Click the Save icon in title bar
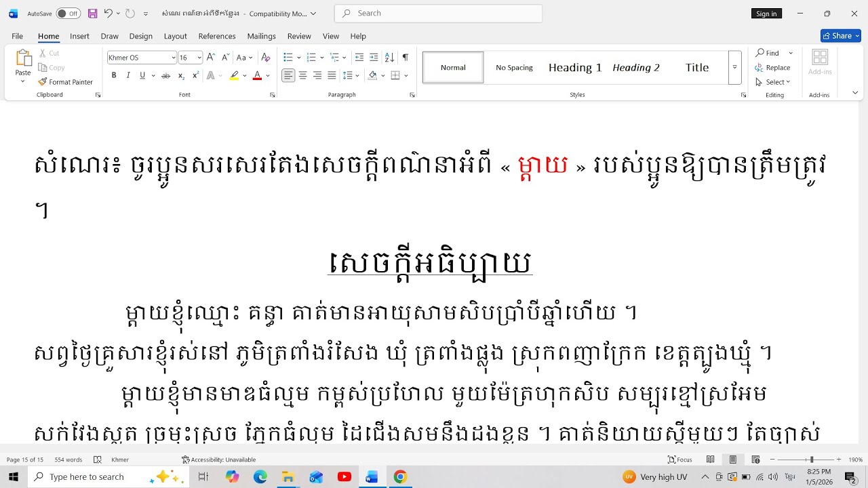Viewport: 868px width, 488px height. tap(93, 14)
